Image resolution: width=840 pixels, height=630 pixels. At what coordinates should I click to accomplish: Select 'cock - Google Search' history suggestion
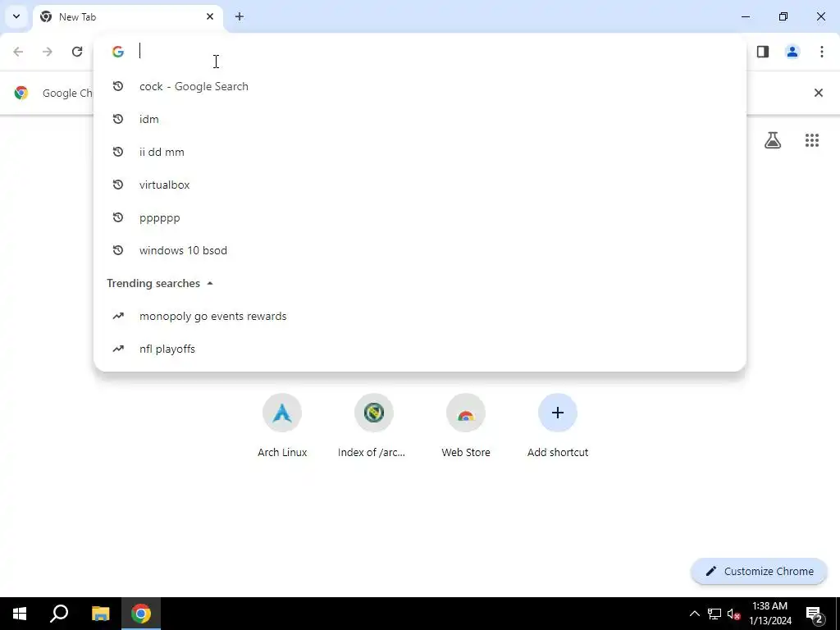419,86
